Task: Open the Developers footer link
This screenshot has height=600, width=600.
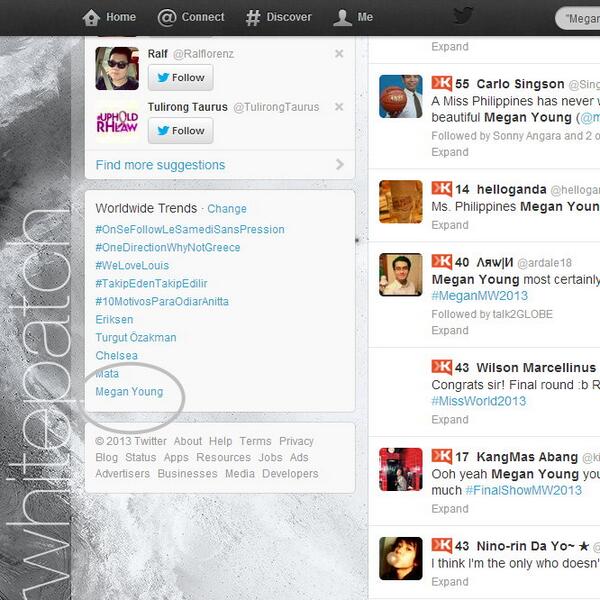Action: click(x=290, y=474)
